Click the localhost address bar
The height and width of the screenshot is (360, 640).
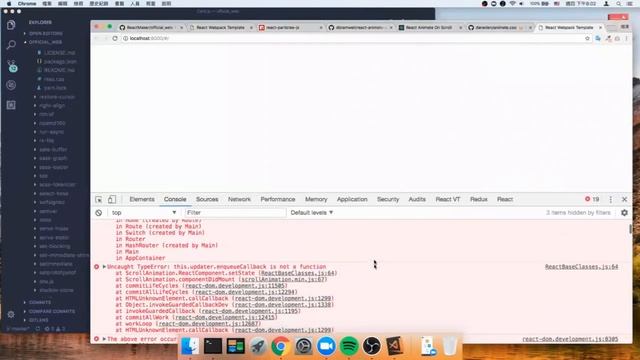(353, 38)
